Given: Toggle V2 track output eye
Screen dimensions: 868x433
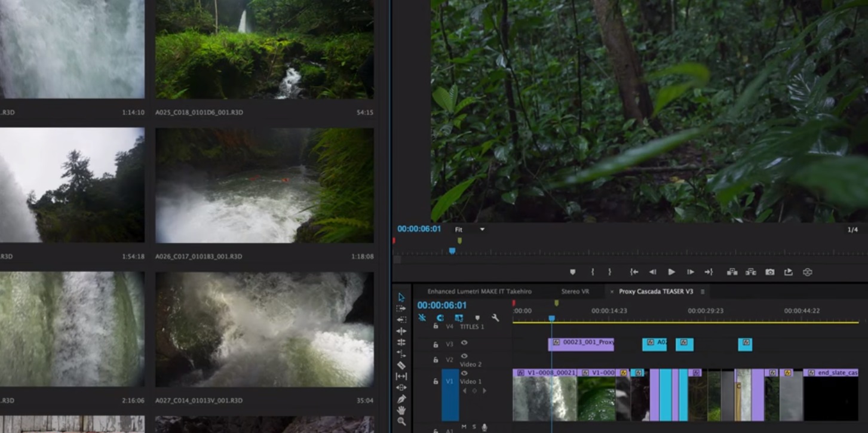Looking at the screenshot, I should point(464,356).
